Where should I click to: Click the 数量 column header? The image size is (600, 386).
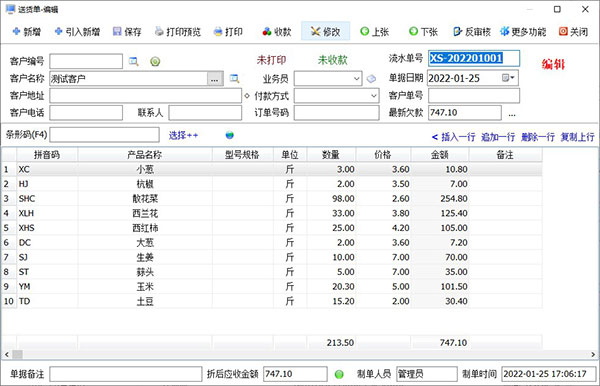(331, 155)
